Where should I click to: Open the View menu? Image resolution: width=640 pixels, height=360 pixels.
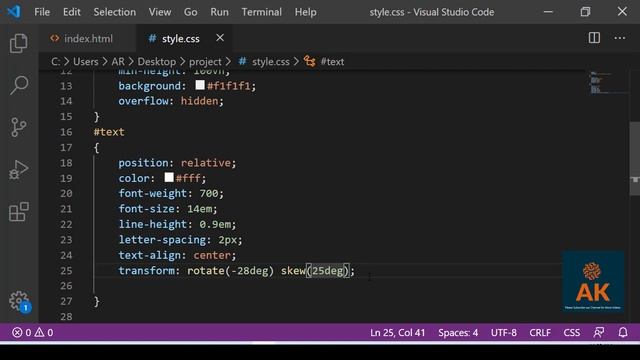tap(160, 12)
